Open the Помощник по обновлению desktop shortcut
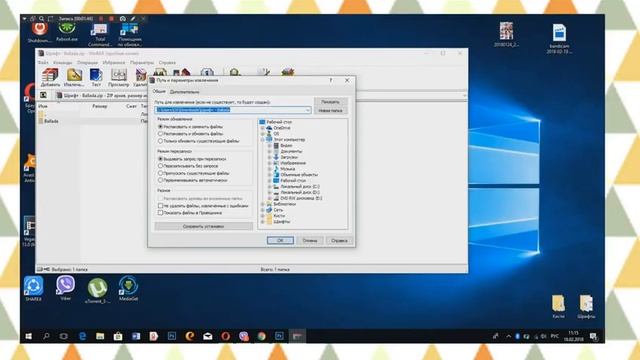This screenshot has height=360, width=640. (x=130, y=35)
